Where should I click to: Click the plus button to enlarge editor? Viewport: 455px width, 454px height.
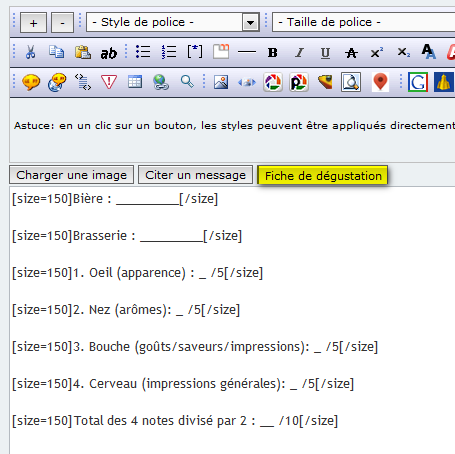pyautogui.click(x=33, y=23)
